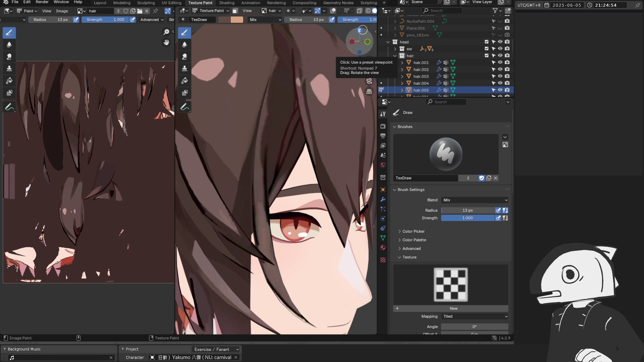
Task: Select the Annotate tool in image editor
Action: pyautogui.click(x=9, y=107)
